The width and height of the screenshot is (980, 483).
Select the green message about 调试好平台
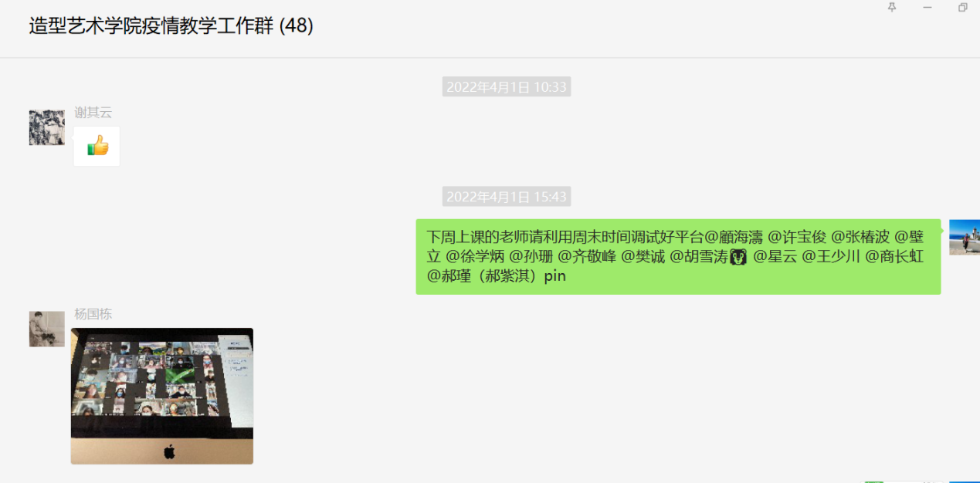(x=678, y=256)
